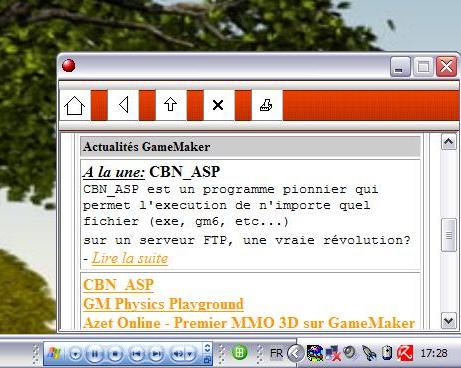Open the GM Physics Playground link
Image resolution: width=461 pixels, height=368 pixels.
pyautogui.click(x=163, y=304)
